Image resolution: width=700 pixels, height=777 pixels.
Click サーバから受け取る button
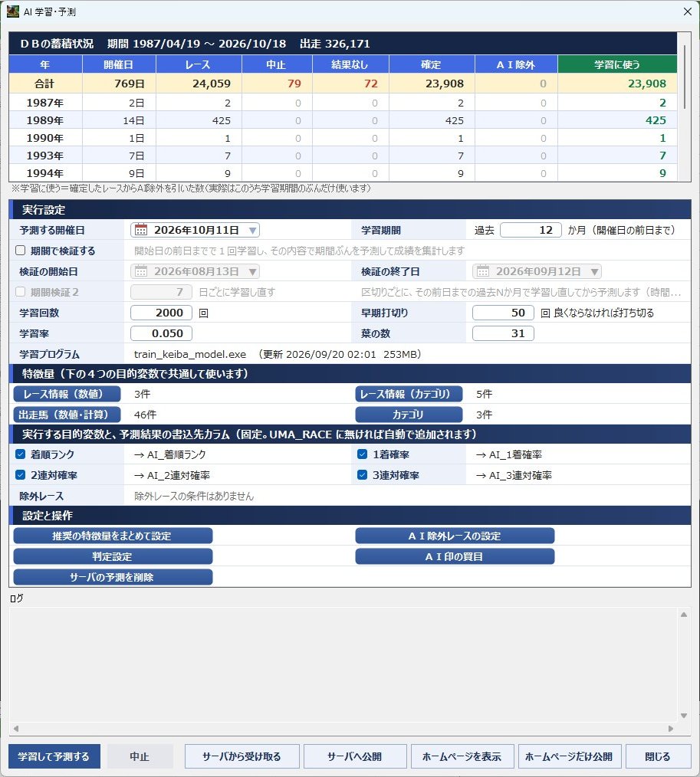tap(242, 756)
